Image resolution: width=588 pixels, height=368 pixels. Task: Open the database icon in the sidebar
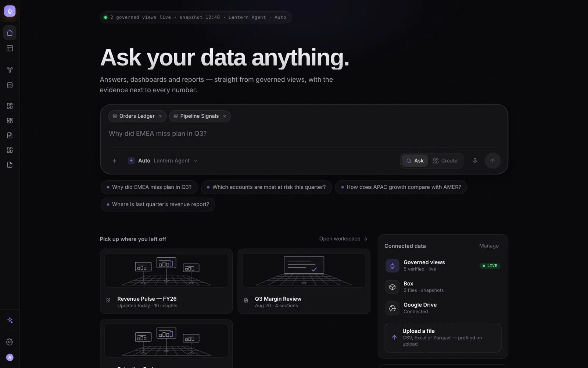(x=10, y=85)
